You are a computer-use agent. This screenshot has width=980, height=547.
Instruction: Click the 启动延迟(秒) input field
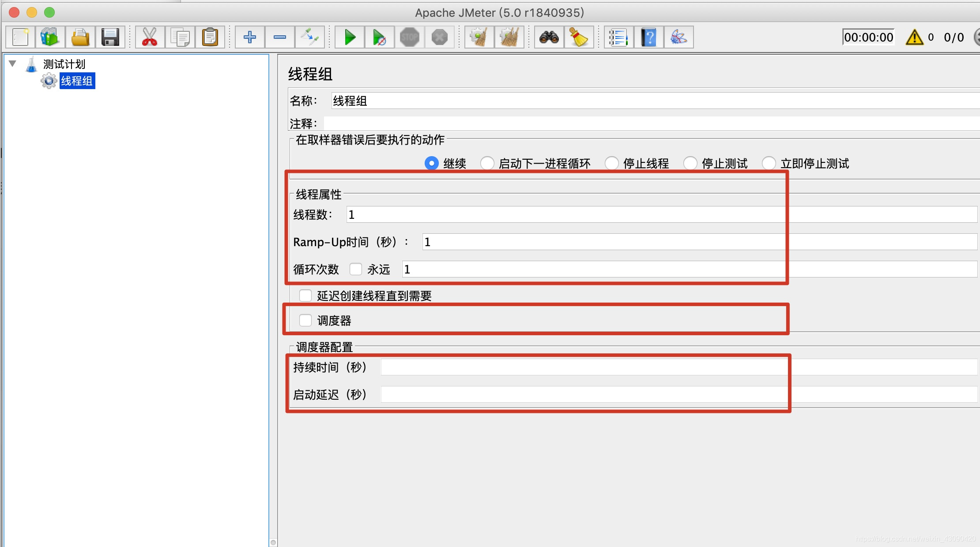(679, 394)
